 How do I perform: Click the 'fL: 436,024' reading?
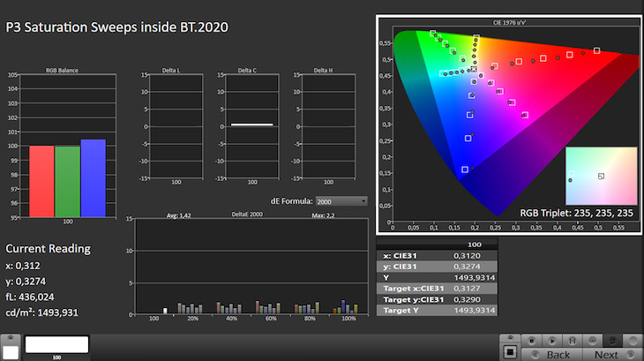(30, 297)
